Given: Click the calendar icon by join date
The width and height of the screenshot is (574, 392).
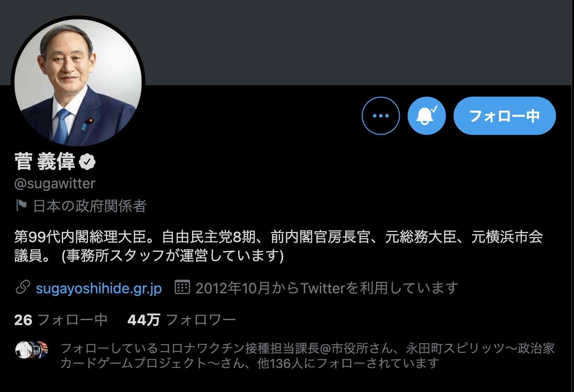Looking at the screenshot, I should click(182, 287).
